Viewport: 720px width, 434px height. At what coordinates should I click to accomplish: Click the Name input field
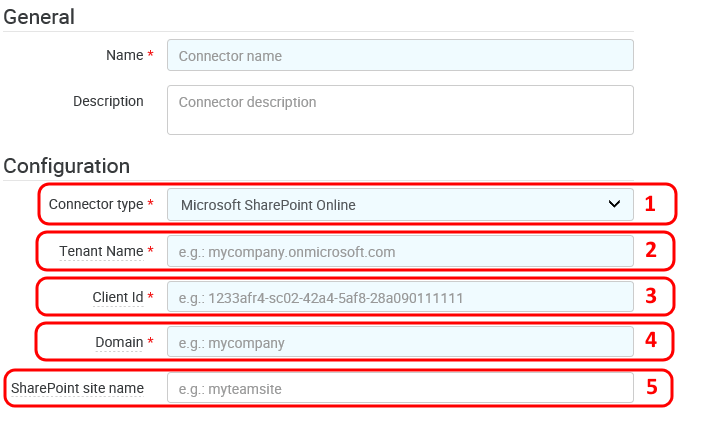(x=400, y=56)
